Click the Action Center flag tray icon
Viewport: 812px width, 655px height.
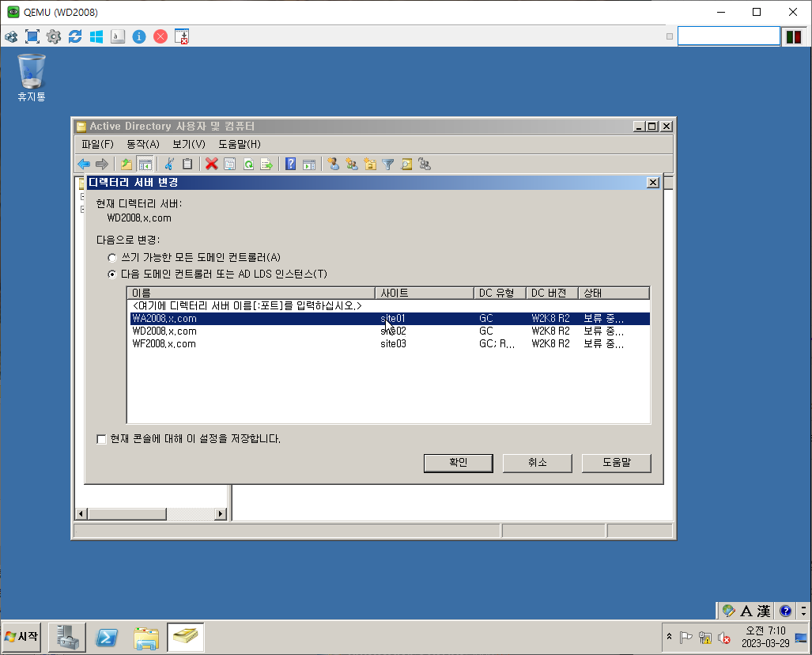click(x=685, y=638)
